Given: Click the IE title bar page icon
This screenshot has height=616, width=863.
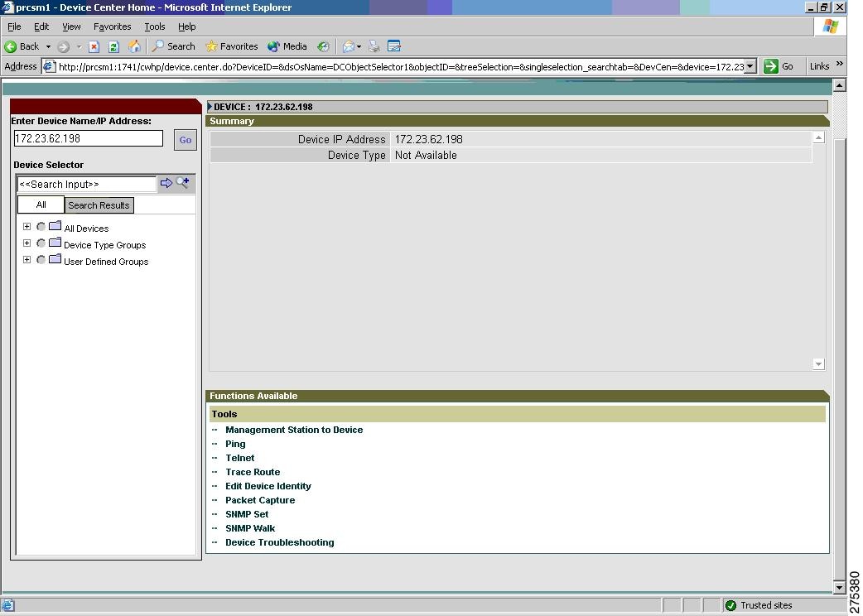Looking at the screenshot, I should coord(7,7).
